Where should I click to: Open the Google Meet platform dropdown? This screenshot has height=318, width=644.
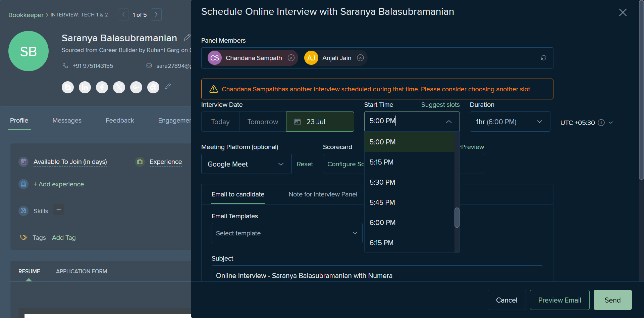coord(246,164)
